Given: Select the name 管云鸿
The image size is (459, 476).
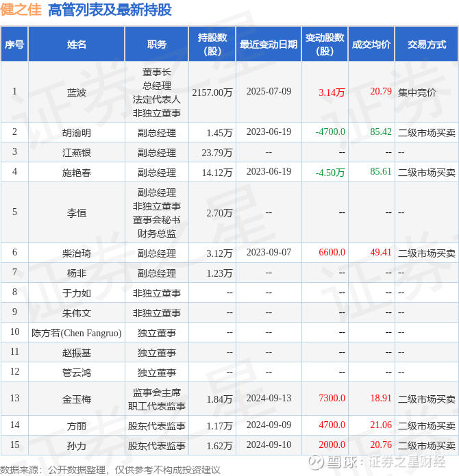Looking at the screenshot, I should click(x=77, y=373).
